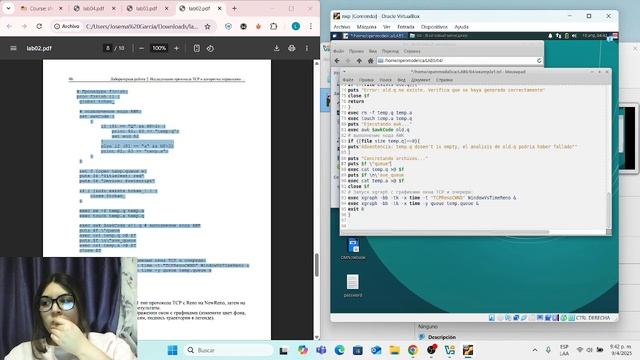Go to home folder in VM file manager

(x=370, y=60)
